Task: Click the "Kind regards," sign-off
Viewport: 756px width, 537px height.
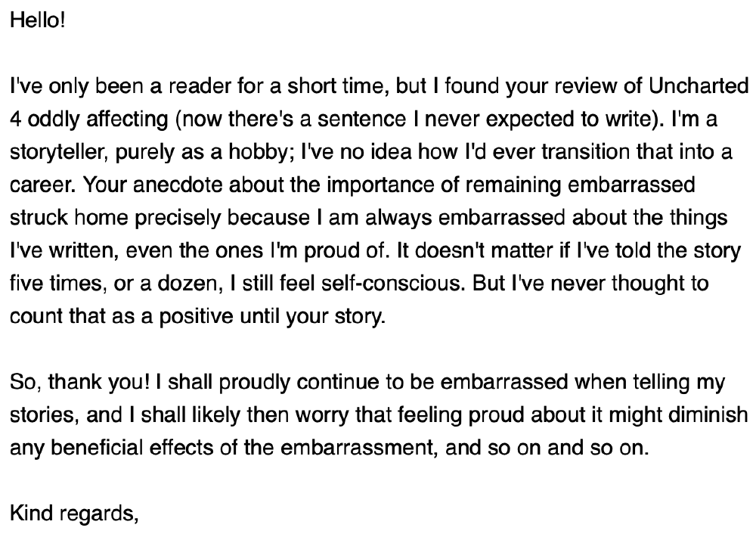Action: coord(74,514)
